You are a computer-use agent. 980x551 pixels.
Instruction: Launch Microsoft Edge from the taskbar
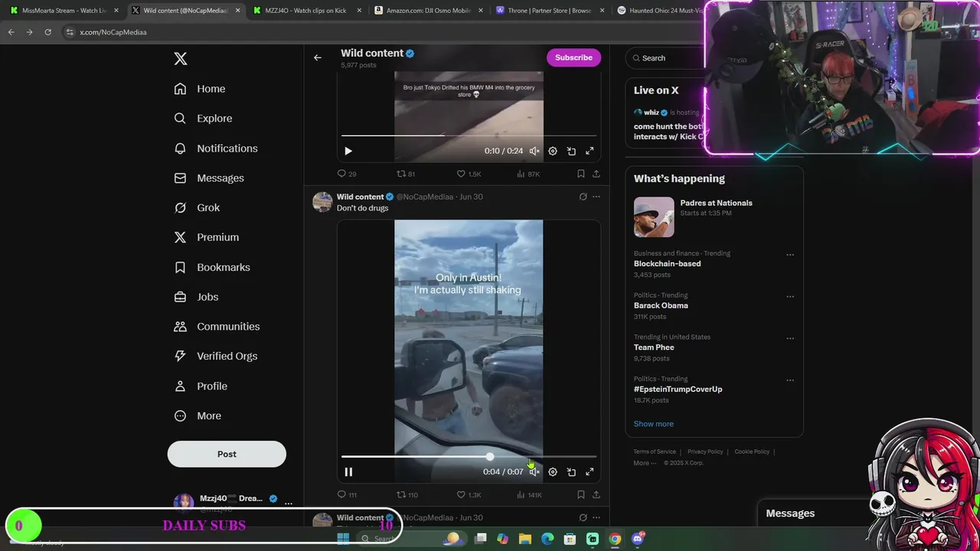tap(547, 539)
